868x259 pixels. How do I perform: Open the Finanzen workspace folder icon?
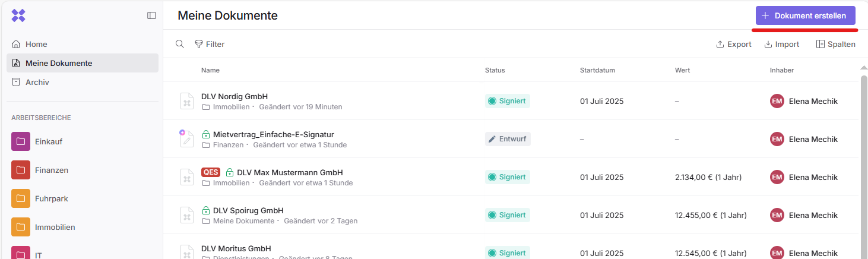[21, 170]
